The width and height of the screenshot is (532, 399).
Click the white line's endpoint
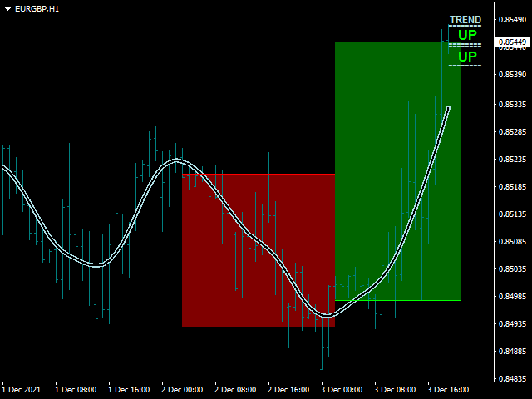pyautogui.click(x=449, y=107)
